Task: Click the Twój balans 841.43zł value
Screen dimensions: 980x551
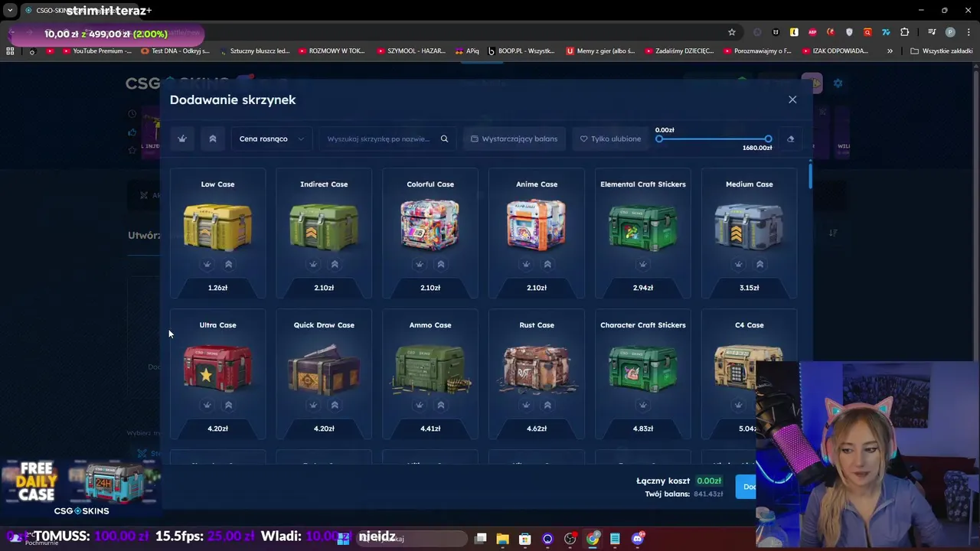Action: (x=708, y=494)
